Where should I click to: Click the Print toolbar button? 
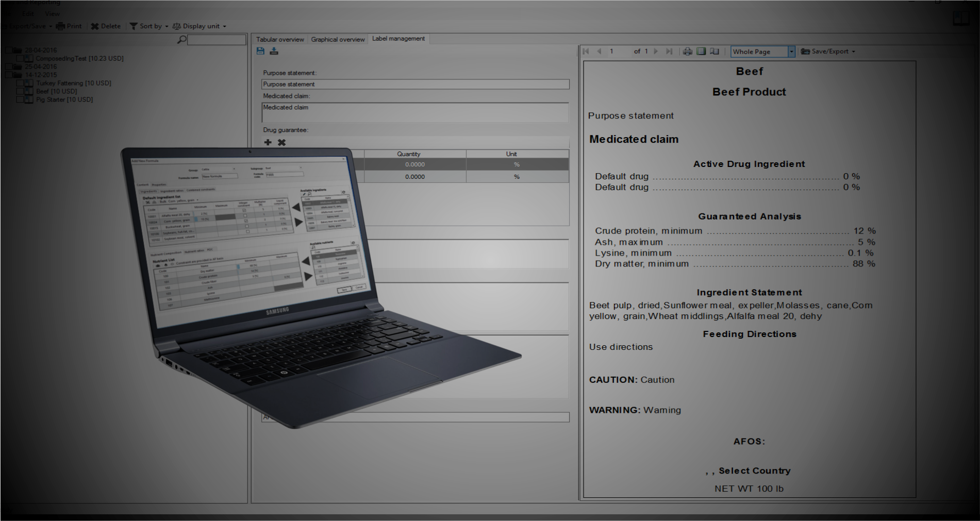(x=69, y=26)
